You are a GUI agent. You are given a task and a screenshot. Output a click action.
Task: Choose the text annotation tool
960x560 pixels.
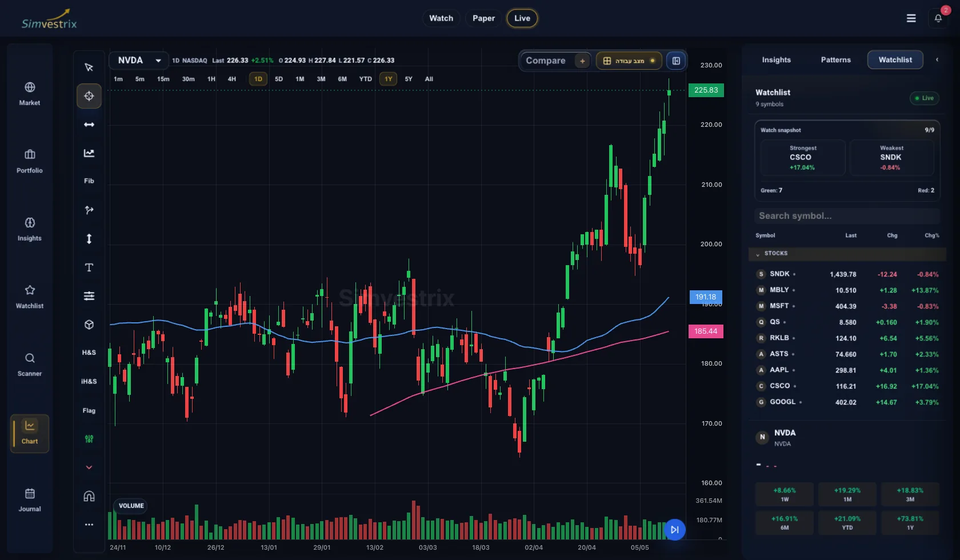89,267
